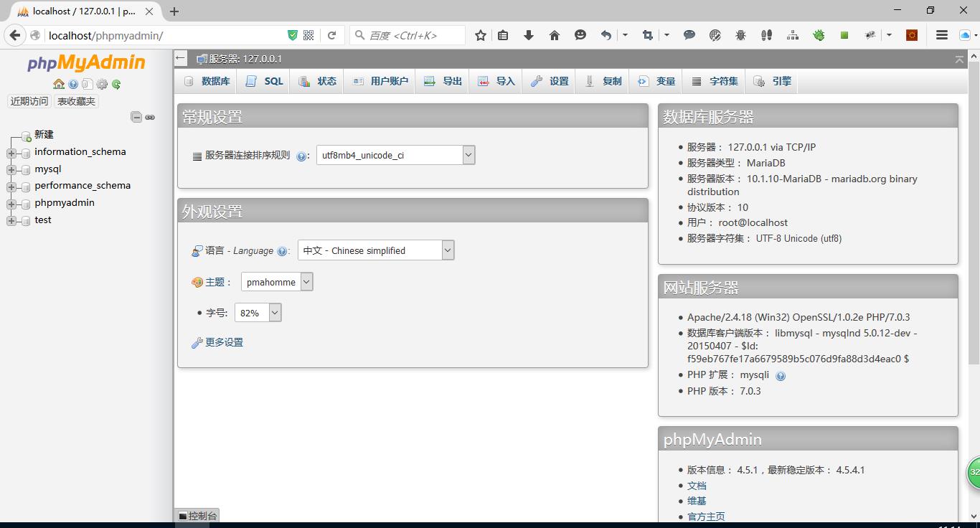The height and width of the screenshot is (528, 980).
Task: Open the 维基 (Wiki) link
Action: click(x=697, y=501)
